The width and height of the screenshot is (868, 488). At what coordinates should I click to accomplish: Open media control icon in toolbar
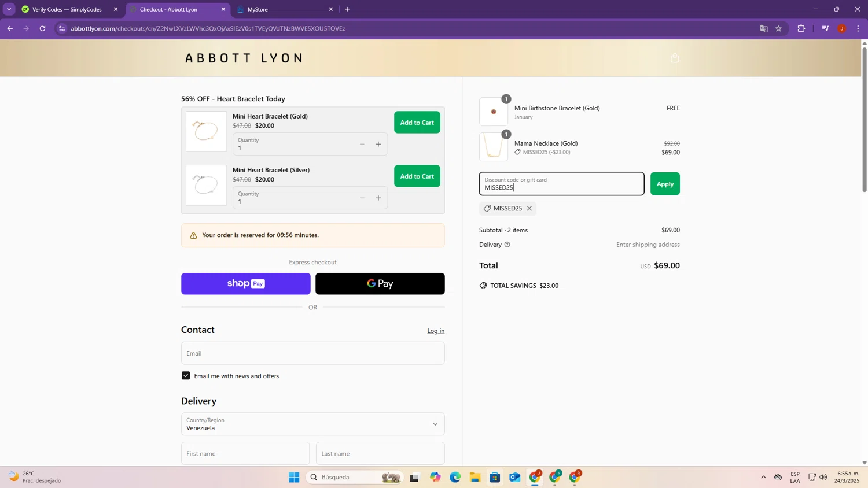tap(826, 28)
